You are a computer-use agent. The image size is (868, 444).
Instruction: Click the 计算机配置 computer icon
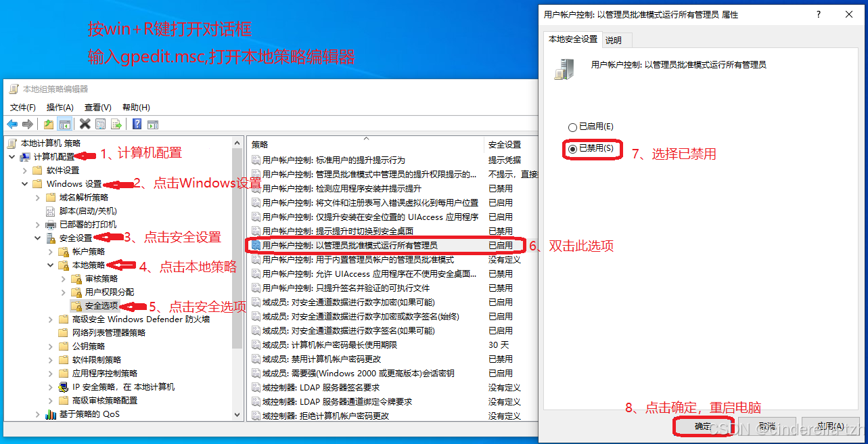pos(25,156)
